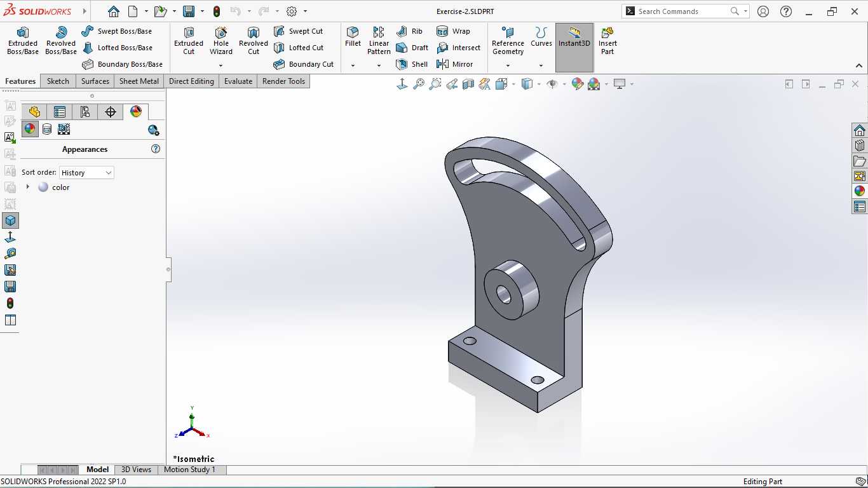Open Apply Scene icon
Viewport: 868px width, 488px height.
[593, 84]
